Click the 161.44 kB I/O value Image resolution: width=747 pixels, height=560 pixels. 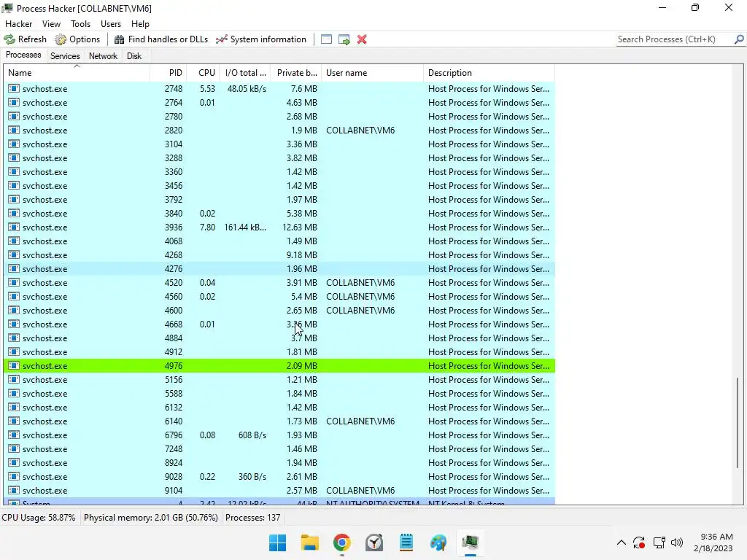click(245, 227)
